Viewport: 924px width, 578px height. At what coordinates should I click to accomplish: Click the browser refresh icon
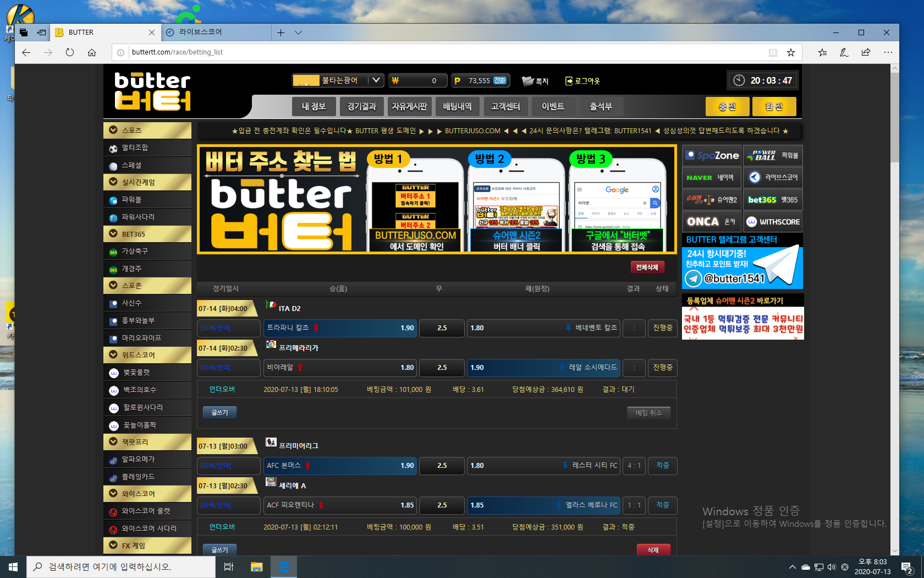coord(70,52)
